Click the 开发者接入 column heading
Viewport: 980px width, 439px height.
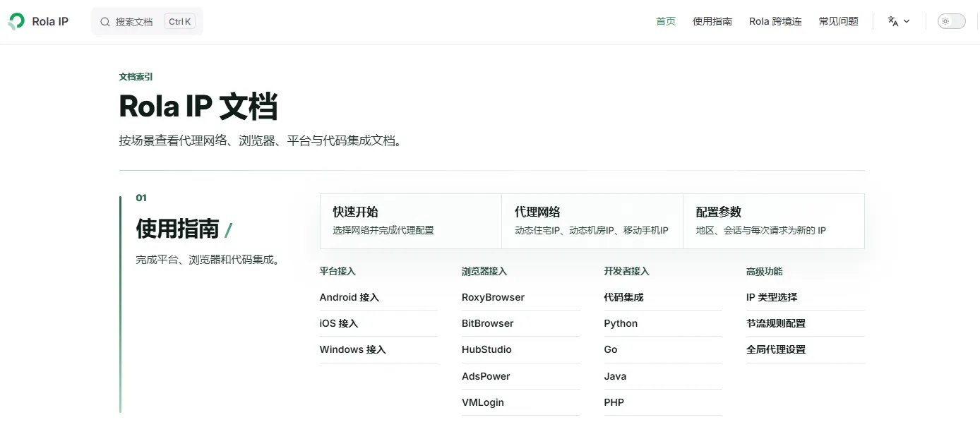point(626,271)
